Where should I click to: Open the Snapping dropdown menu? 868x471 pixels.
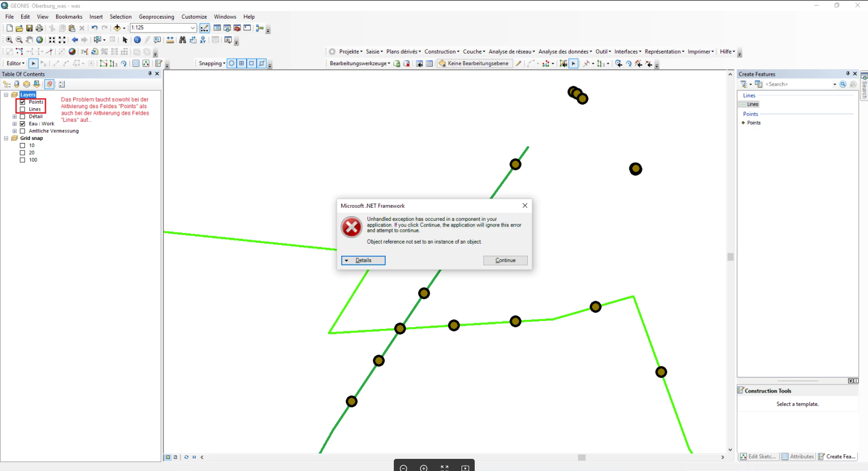[212, 63]
